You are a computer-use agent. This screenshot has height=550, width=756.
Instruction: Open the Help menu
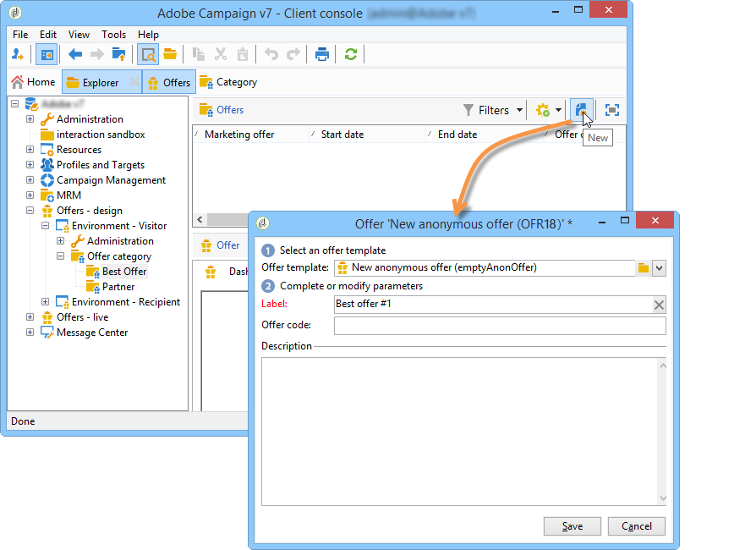[x=148, y=34]
